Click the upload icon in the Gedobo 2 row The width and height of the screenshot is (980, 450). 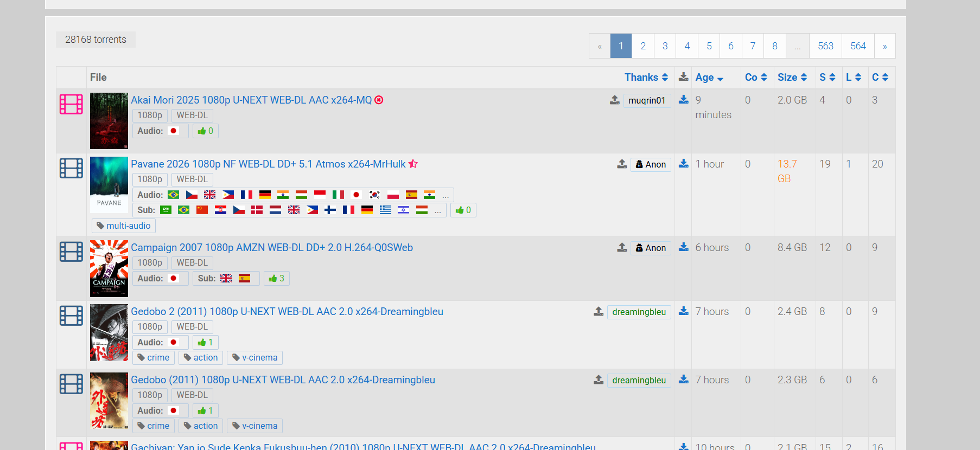coord(599,311)
